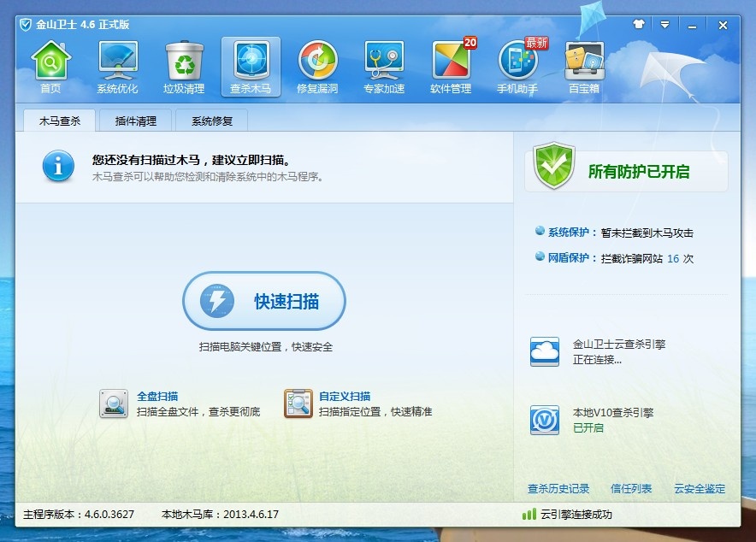
Task: Open the 信任列表 trust list
Action: coord(631,488)
